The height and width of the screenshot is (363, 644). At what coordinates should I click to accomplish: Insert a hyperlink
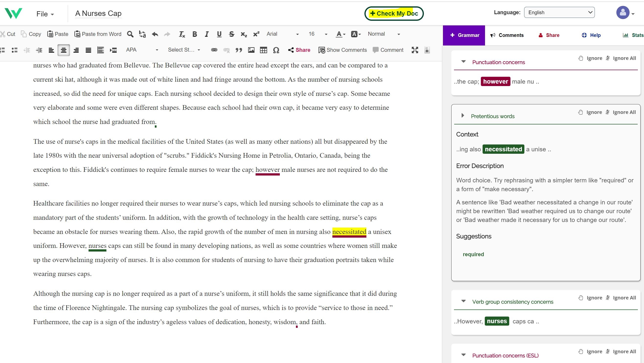coord(214,50)
